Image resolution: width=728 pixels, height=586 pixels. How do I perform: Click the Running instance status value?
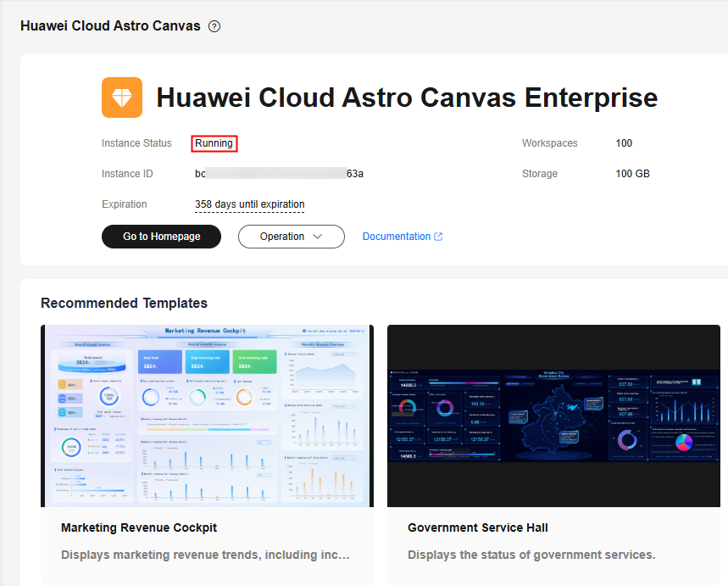pos(214,143)
